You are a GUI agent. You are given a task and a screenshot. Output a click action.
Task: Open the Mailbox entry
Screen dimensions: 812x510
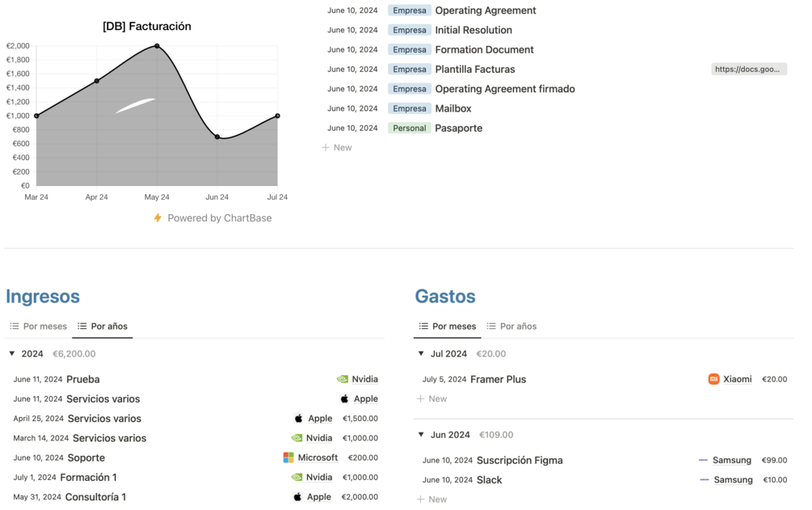point(453,109)
